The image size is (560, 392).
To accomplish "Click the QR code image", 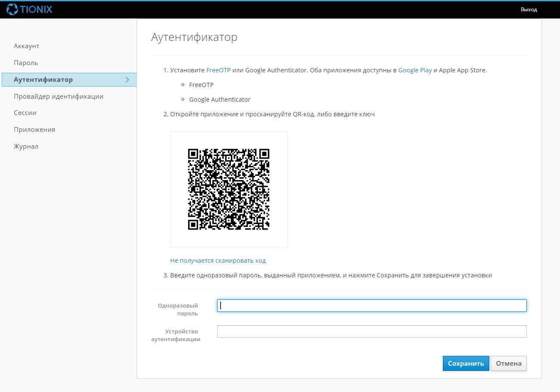I will tap(229, 190).
